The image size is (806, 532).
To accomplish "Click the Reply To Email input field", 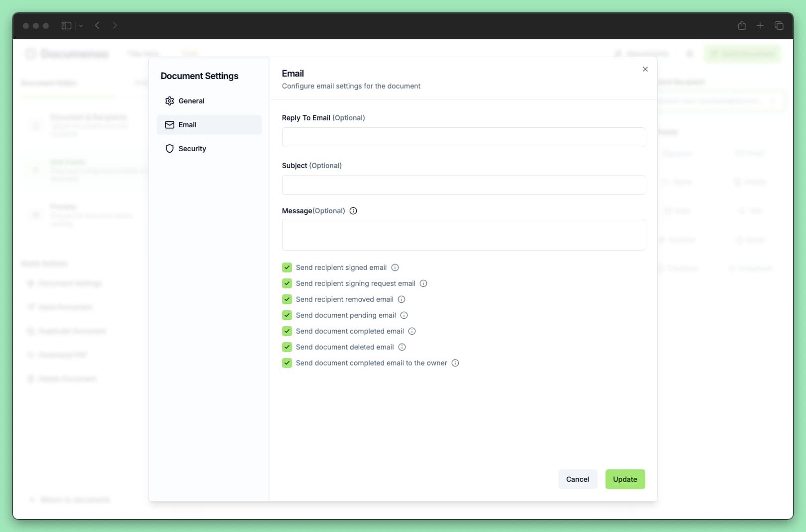I will (x=463, y=137).
